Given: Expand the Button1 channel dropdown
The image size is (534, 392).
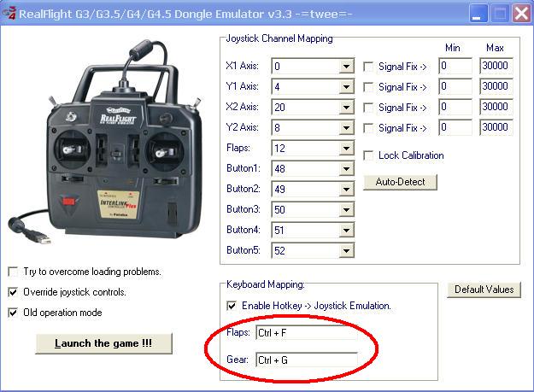Looking at the screenshot, I should [346, 168].
